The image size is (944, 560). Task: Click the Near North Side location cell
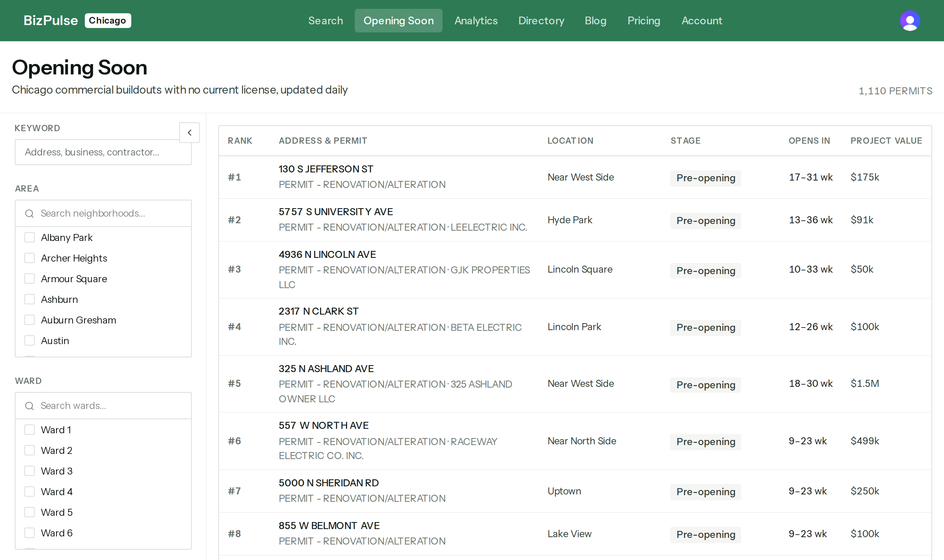point(582,441)
